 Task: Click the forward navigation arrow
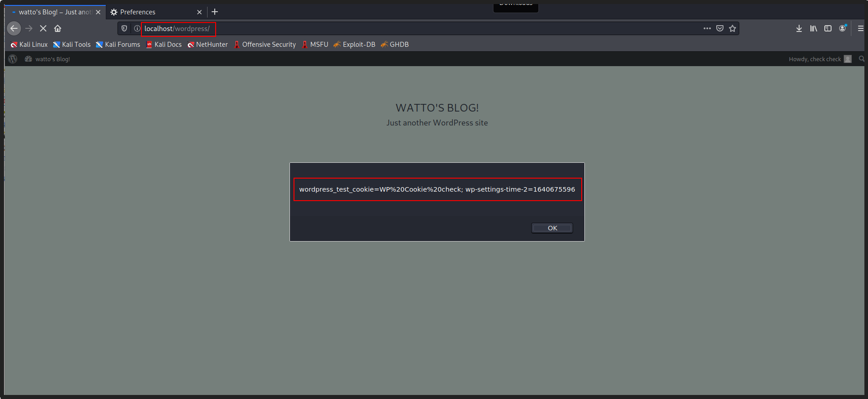coord(29,28)
